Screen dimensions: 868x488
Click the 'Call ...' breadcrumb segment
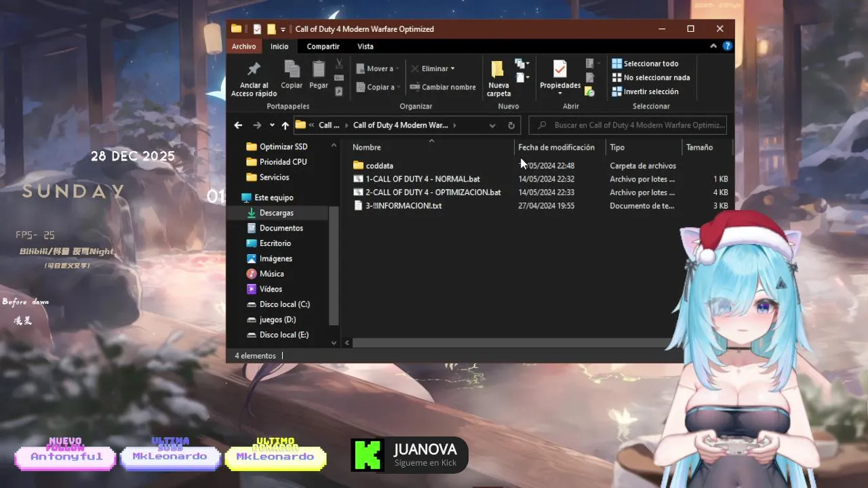pyautogui.click(x=329, y=125)
